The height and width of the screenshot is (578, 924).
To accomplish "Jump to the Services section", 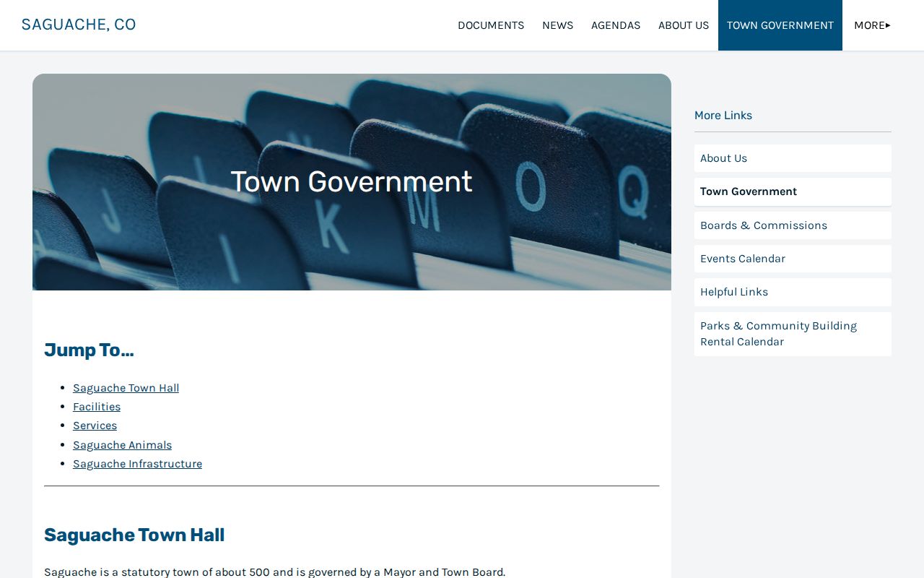I will [x=95, y=426].
